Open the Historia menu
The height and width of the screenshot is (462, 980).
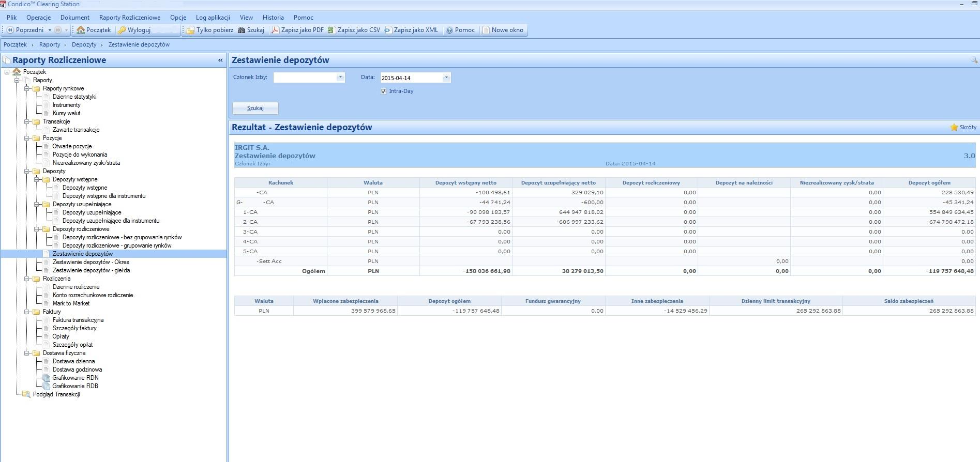coord(273,18)
